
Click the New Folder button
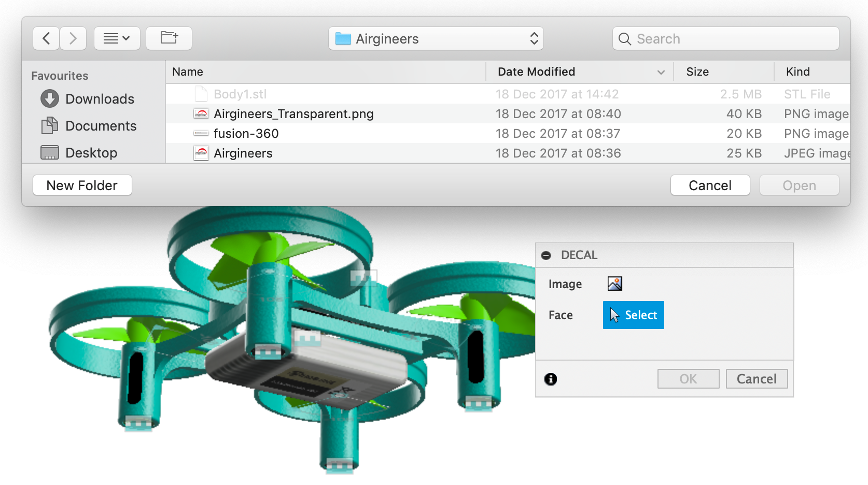click(x=82, y=185)
